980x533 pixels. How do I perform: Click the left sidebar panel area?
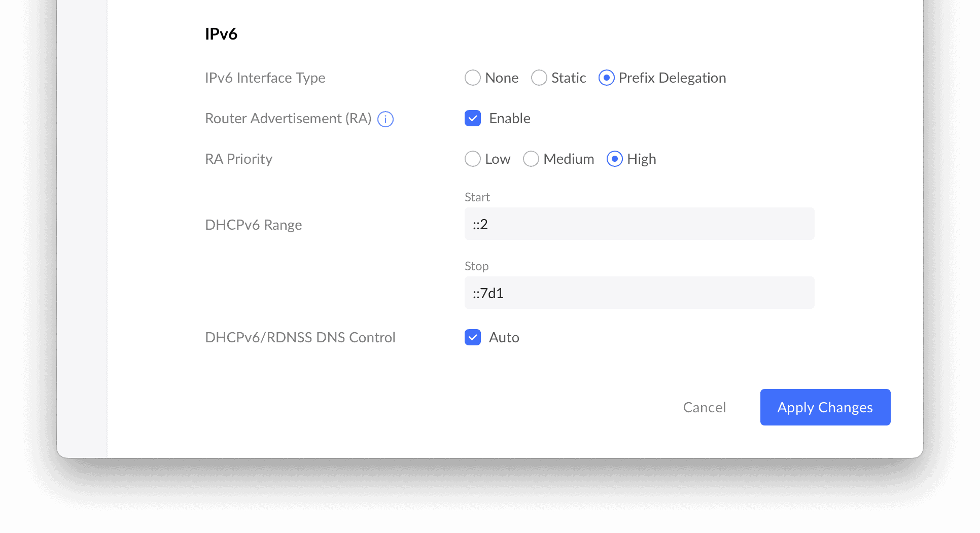[81, 228]
